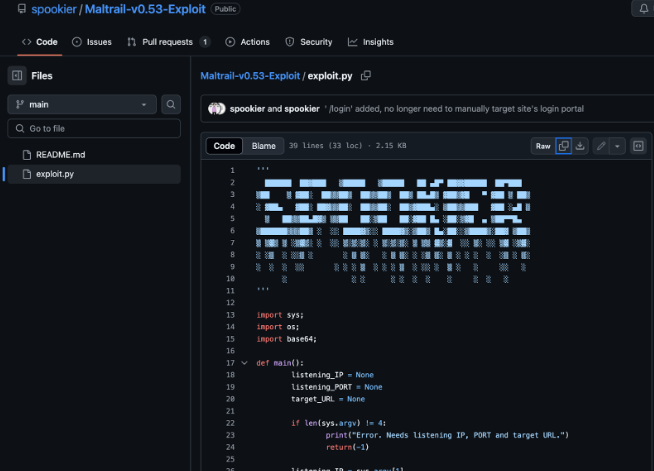This screenshot has height=471, width=654.
Task: Open spookier owner profile link
Action: (x=54, y=9)
